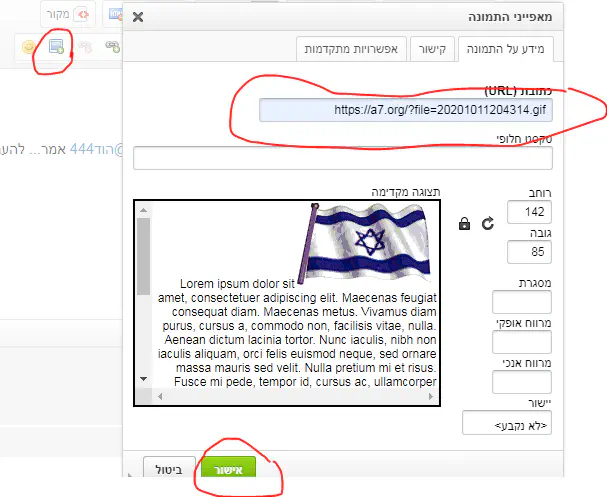607x497 pixels.
Task: Reset image size with circular arrow icon
Action: click(488, 224)
